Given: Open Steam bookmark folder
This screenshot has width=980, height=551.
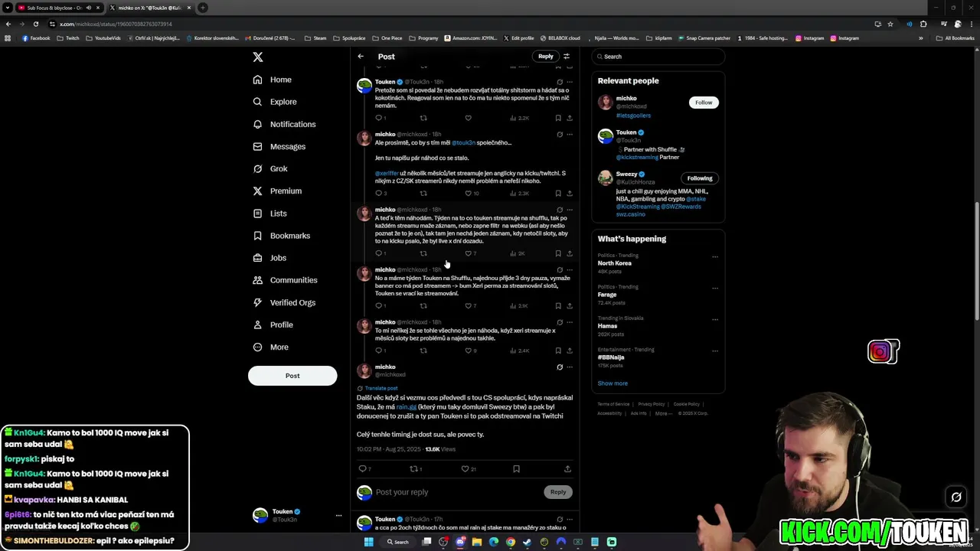Looking at the screenshot, I should coord(315,38).
